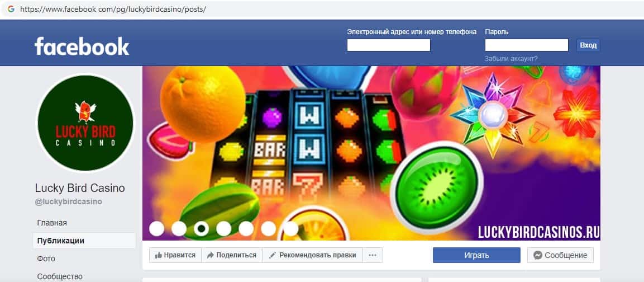
Task: Select the first cover photo dot
Action: (x=156, y=228)
